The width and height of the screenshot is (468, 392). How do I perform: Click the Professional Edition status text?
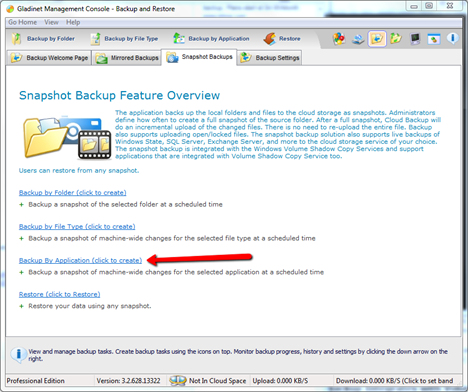(x=36, y=381)
